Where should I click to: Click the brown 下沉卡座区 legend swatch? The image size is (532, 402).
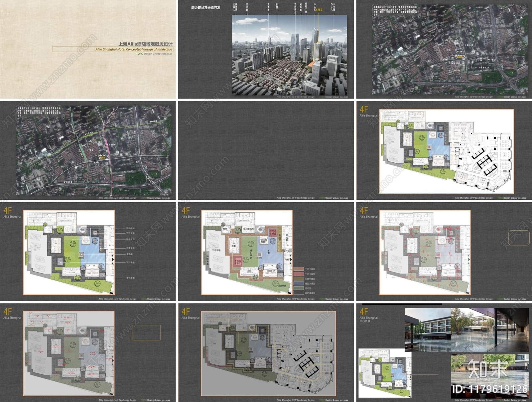pos(299,269)
